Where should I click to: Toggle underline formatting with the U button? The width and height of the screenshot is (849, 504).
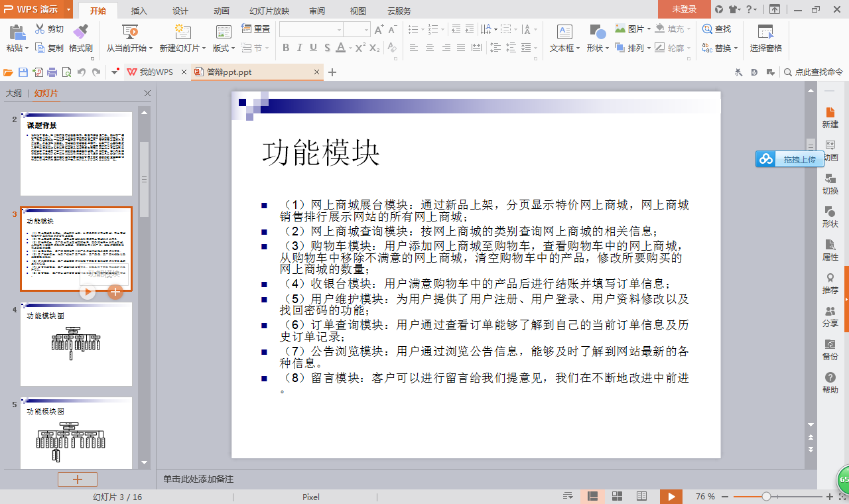[312, 48]
